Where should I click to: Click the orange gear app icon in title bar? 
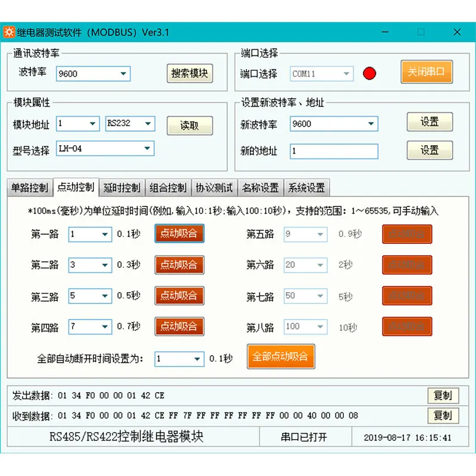(9, 32)
